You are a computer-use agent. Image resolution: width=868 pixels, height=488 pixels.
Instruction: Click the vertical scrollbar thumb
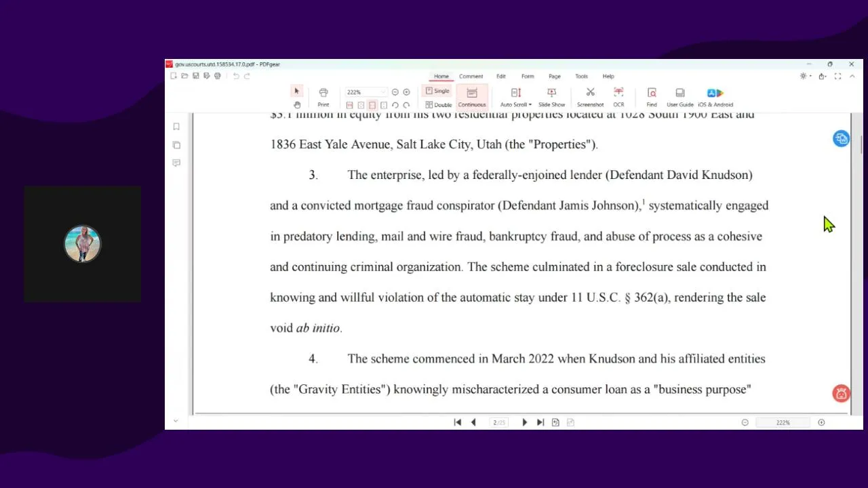click(x=862, y=144)
